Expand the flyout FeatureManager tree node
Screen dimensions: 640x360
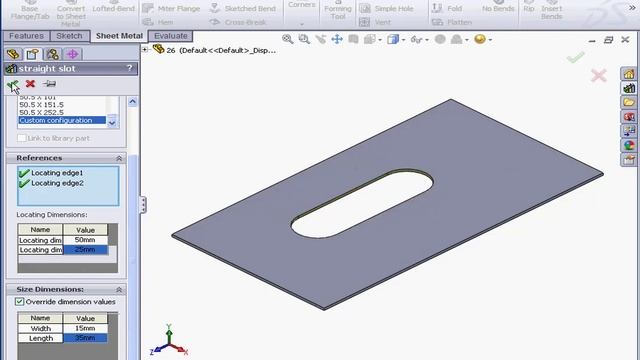(x=145, y=49)
